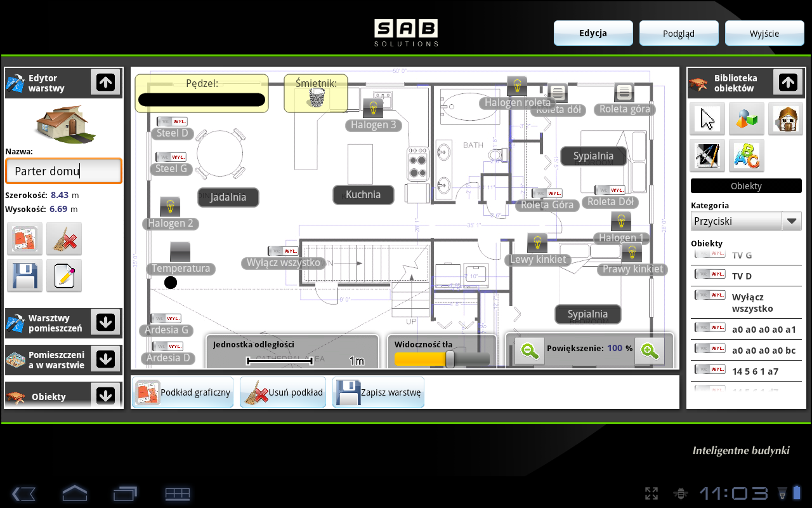Click the Halogen 1 bulb icon
The height and width of the screenshot is (508, 812).
pos(621,221)
